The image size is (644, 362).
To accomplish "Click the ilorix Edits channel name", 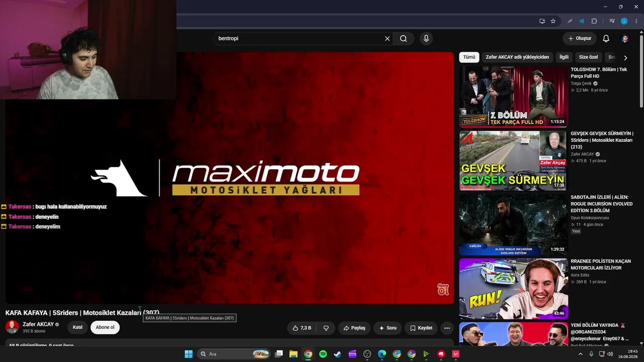I will 580,275.
